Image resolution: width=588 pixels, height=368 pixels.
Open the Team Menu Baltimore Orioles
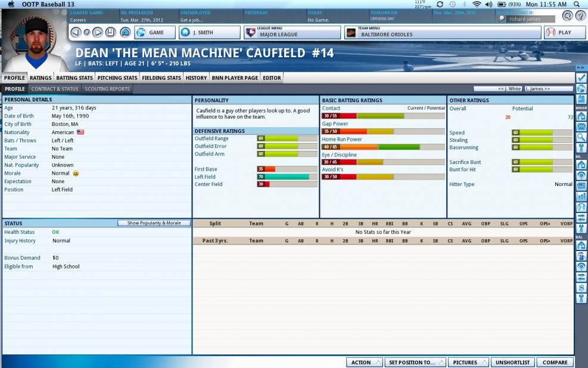coord(443,33)
